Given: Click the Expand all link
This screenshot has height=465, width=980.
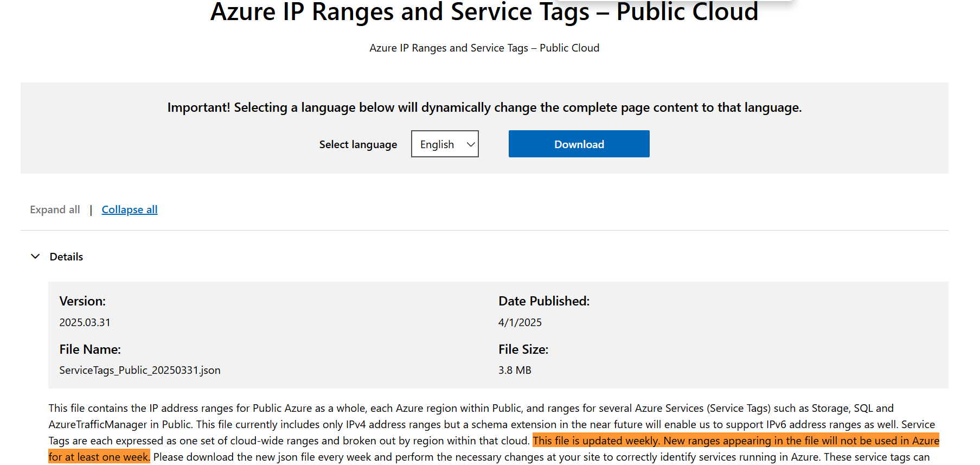Looking at the screenshot, I should point(55,209).
